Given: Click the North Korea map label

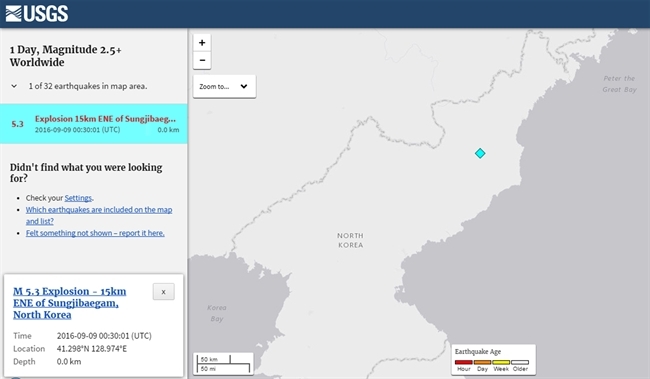Looking at the screenshot, I should coord(350,240).
